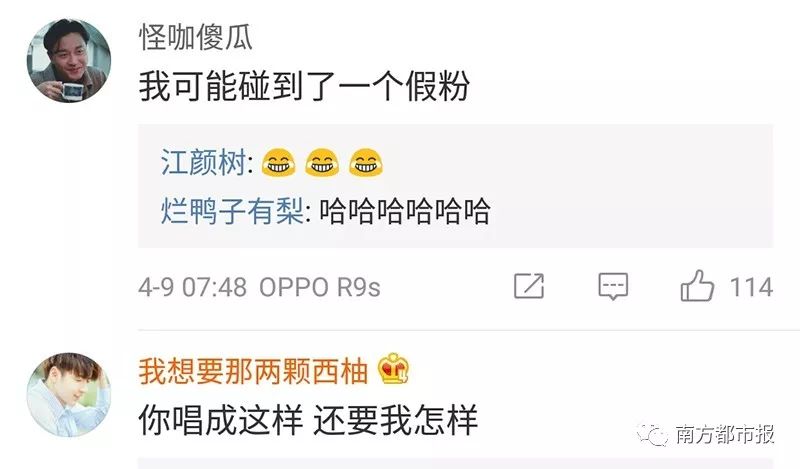Viewport: 800px width, 469px height.
Task: Open the reply speech-bubble icon
Action: pos(613,286)
